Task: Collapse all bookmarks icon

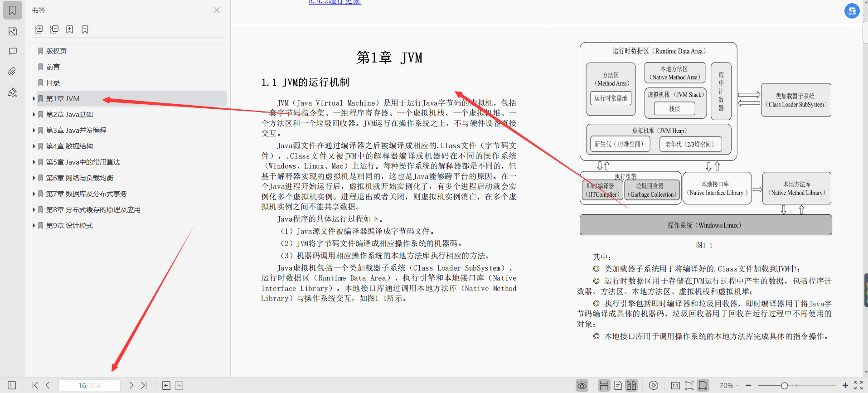Action: 54,29
